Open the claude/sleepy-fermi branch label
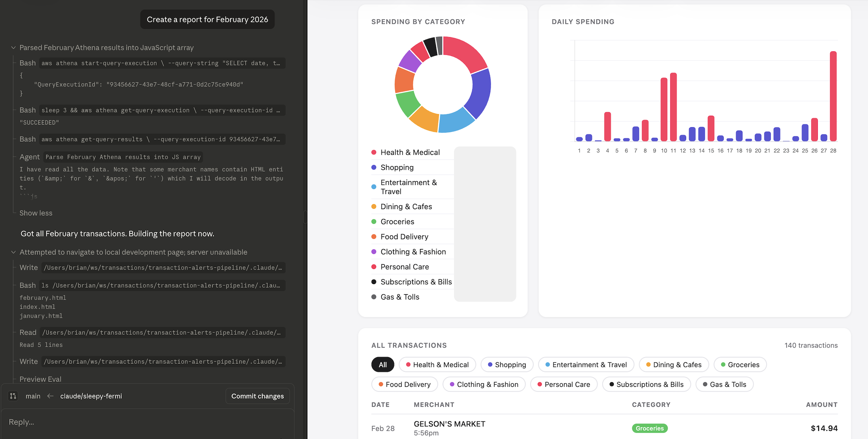The width and height of the screenshot is (868, 439). click(91, 396)
